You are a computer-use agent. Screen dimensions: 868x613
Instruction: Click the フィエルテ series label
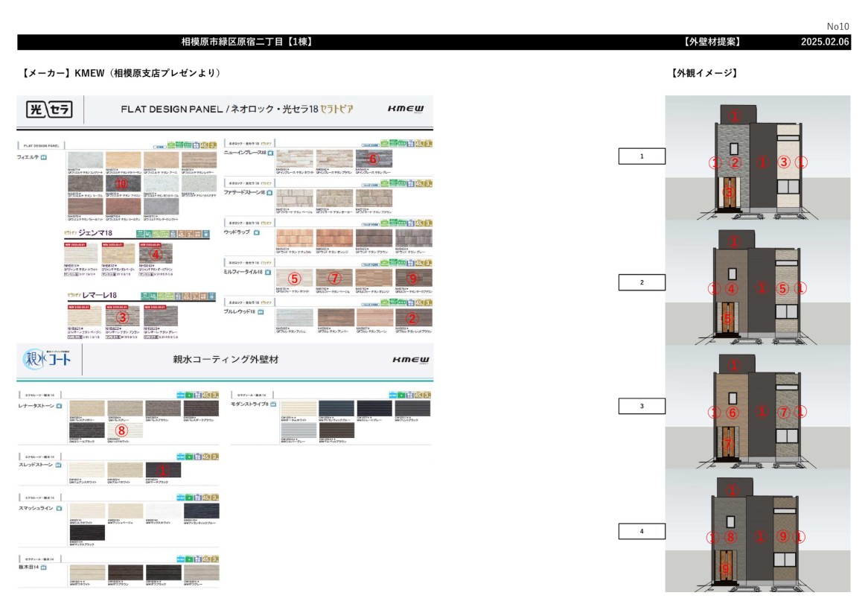(x=28, y=157)
